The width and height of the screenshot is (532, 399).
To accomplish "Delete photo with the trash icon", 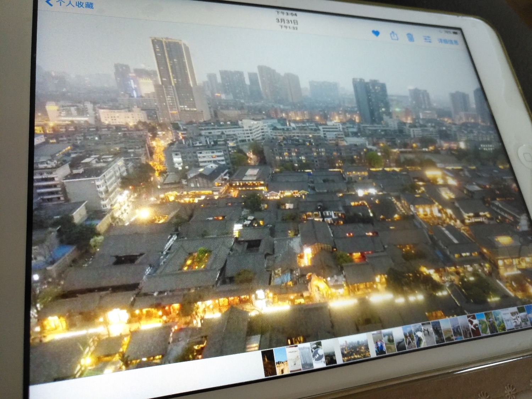I will pyautogui.click(x=410, y=37).
